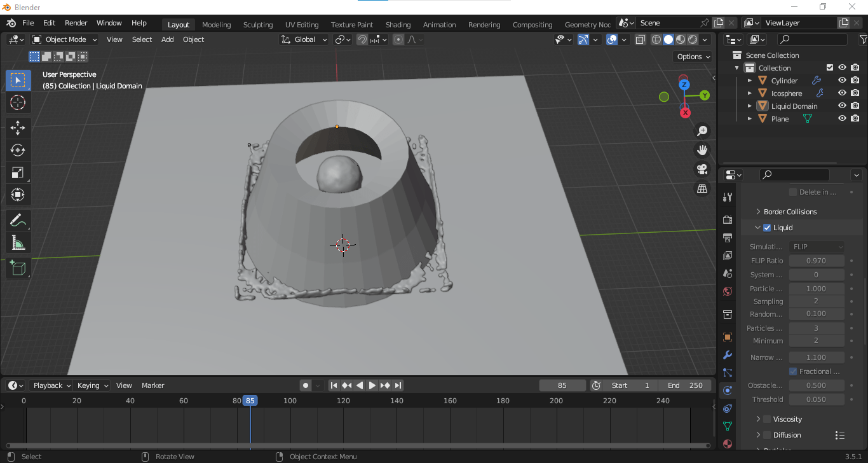The height and width of the screenshot is (463, 868).
Task: Open the viewport Options button
Action: pyautogui.click(x=693, y=56)
